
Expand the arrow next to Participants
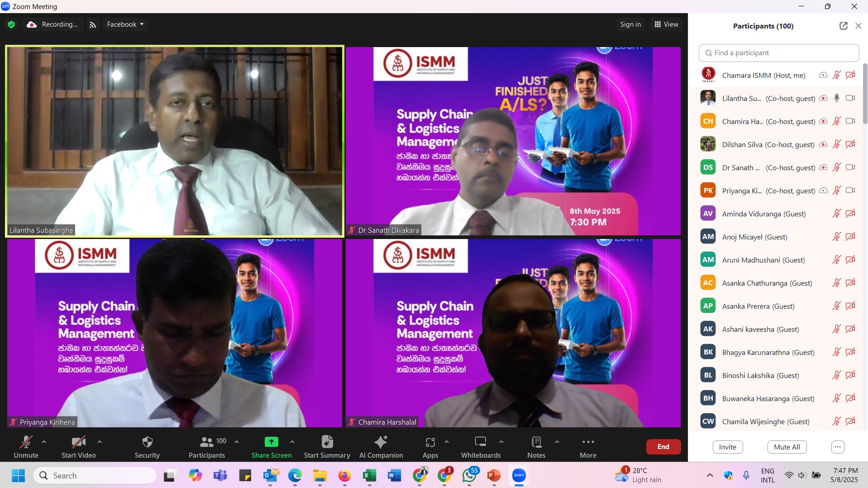[237, 442]
